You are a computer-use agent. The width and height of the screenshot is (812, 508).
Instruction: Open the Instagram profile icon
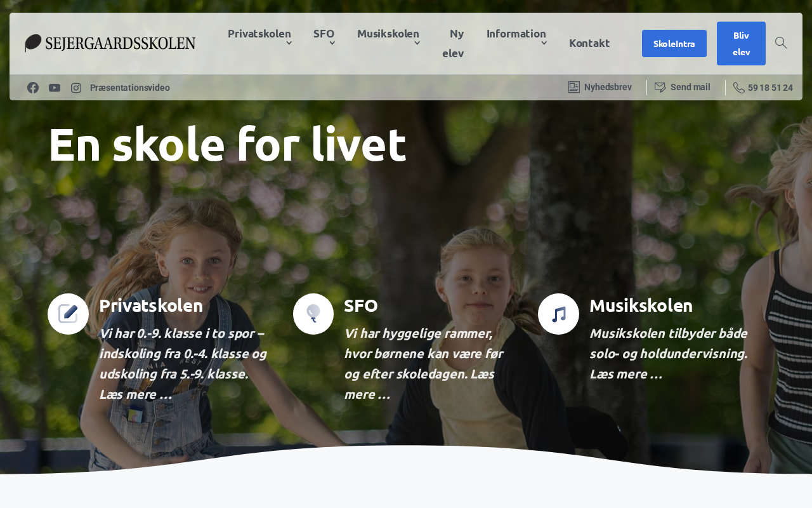tap(76, 88)
